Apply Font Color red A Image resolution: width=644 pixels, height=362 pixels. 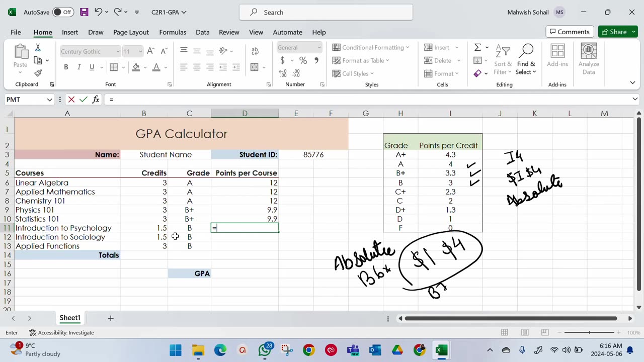coord(156,67)
